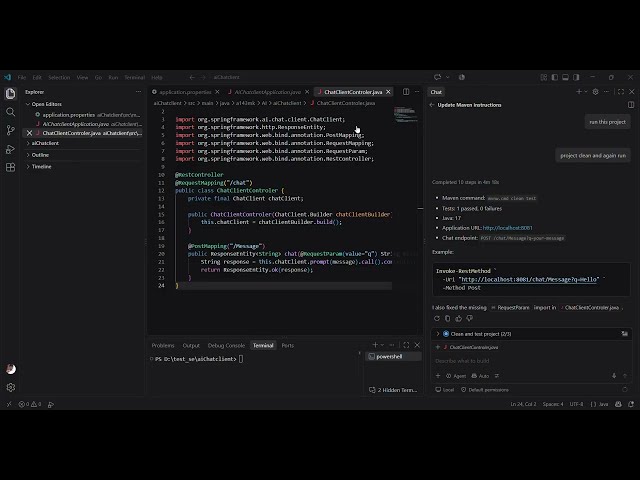Retry the chat response
This screenshot has height=480, width=640.
click(x=437, y=318)
